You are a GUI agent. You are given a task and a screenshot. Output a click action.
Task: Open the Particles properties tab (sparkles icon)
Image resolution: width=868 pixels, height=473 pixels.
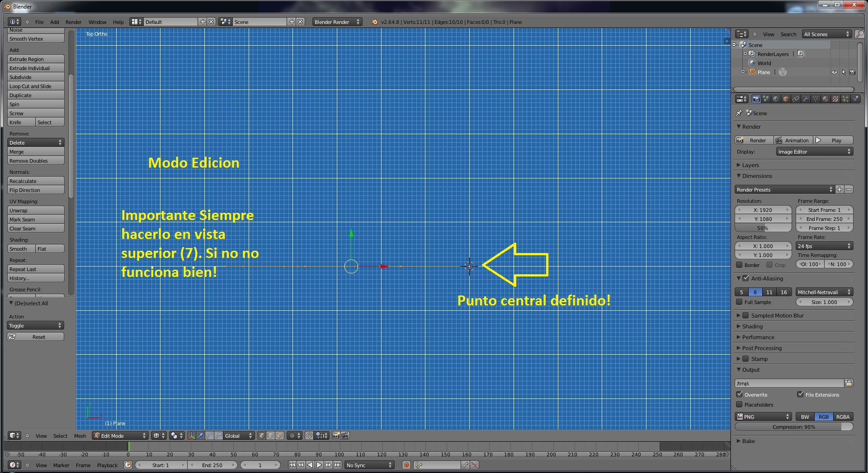tap(845, 99)
